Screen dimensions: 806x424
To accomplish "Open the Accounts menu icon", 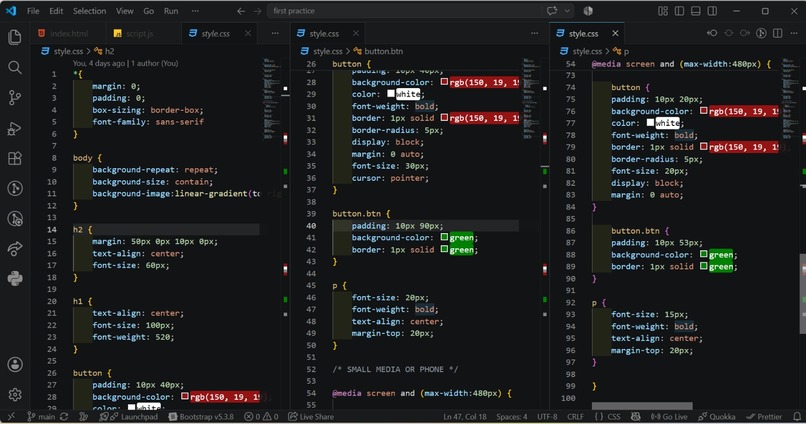I will (x=14, y=364).
